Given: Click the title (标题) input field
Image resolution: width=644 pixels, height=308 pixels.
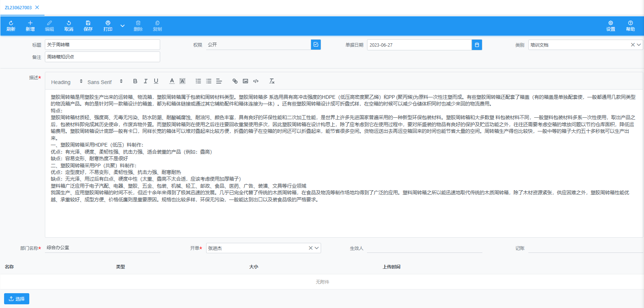Looking at the screenshot, I should [x=102, y=45].
